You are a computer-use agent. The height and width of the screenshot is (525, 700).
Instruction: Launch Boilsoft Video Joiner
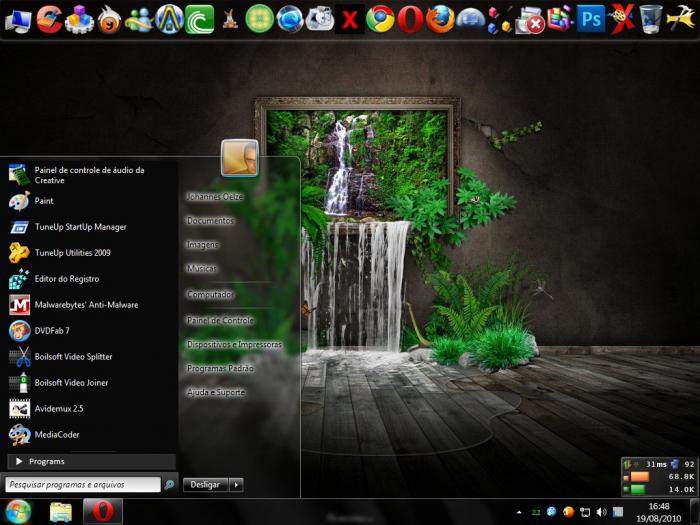89,383
